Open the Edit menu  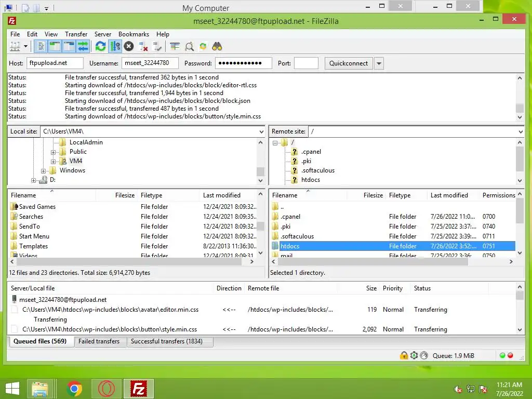[32, 34]
